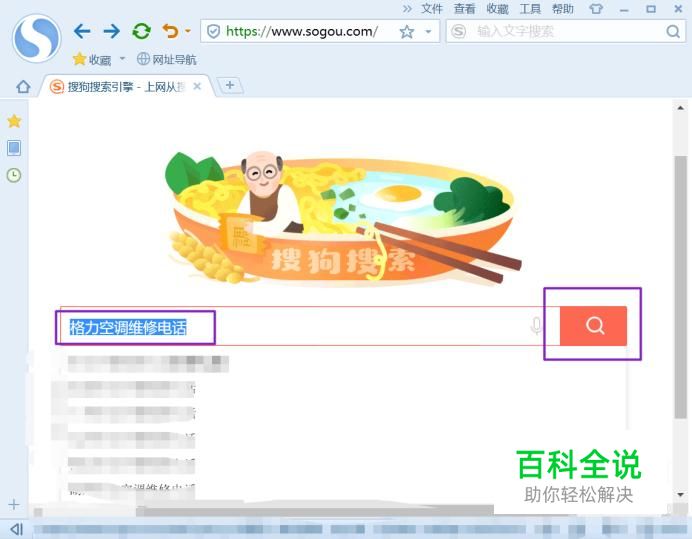Open sidebar favorites star icon
692x539 pixels.
pos(14,121)
